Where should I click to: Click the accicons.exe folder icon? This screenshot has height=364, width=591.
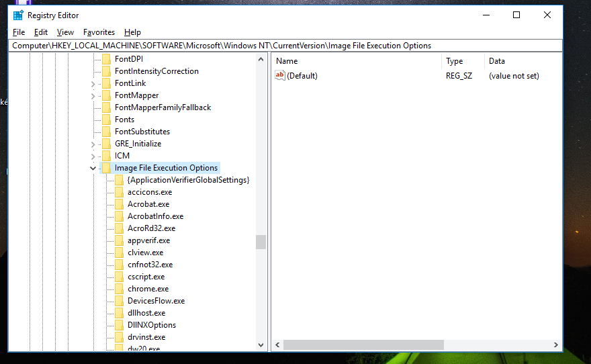click(x=119, y=192)
